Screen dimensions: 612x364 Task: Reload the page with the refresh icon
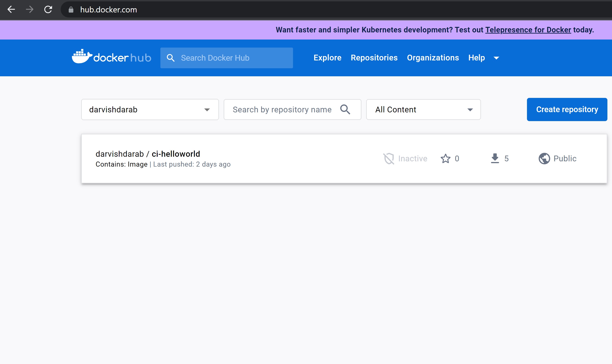pos(48,10)
